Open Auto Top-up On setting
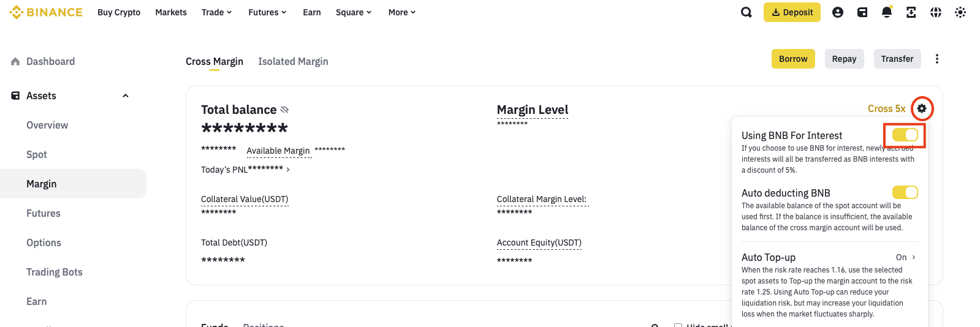The height and width of the screenshot is (327, 980). point(905,257)
